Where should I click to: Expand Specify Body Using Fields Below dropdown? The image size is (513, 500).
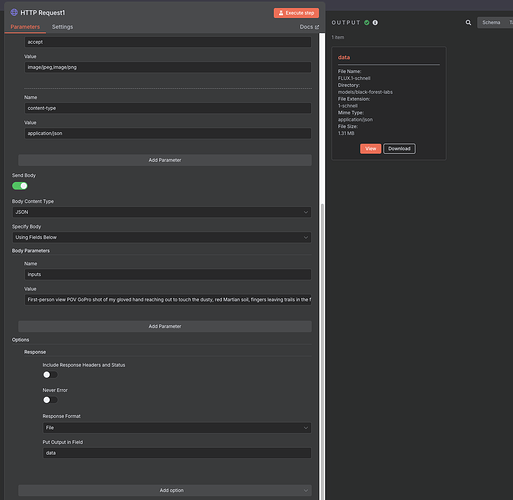tap(162, 237)
